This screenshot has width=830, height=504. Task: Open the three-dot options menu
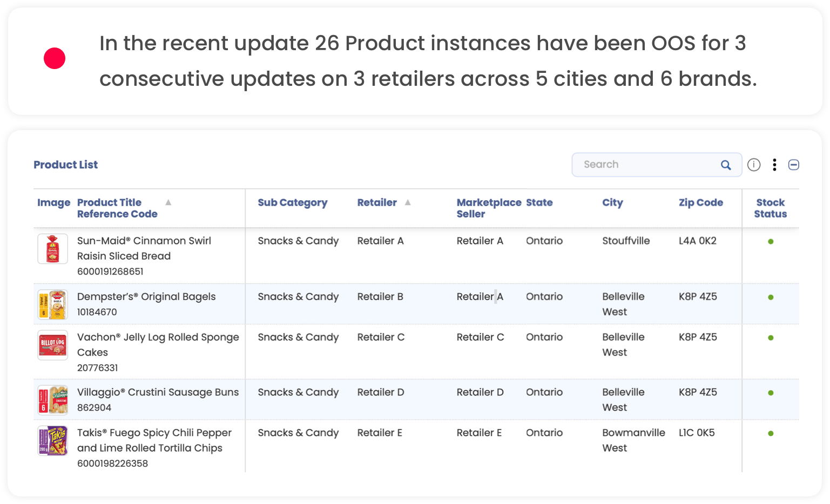click(774, 165)
